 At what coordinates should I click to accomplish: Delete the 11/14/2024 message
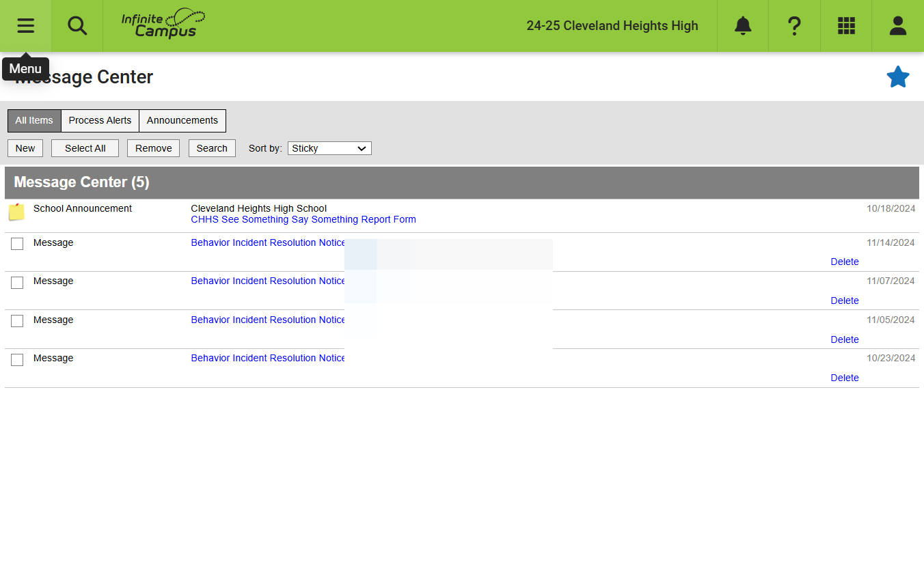[x=845, y=262]
